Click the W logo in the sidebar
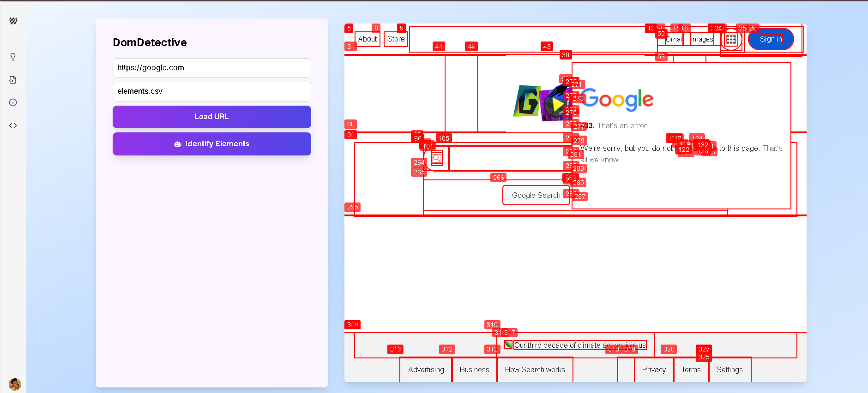868x393 pixels. click(13, 21)
